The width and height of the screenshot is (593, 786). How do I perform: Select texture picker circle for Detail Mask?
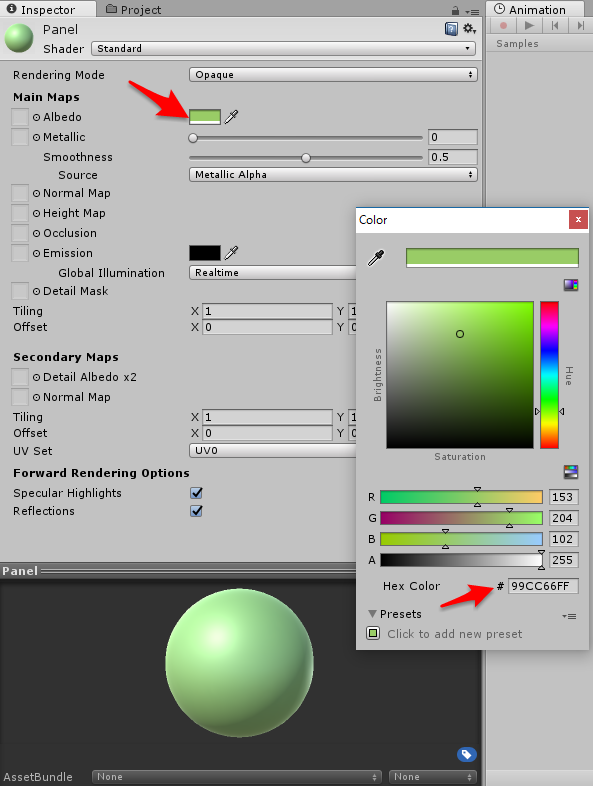click(x=37, y=291)
